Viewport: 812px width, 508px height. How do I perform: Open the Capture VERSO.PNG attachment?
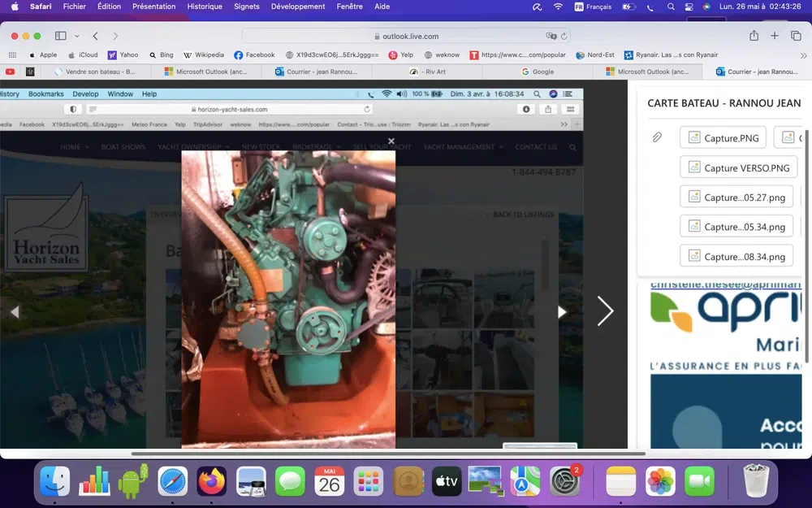pos(738,167)
